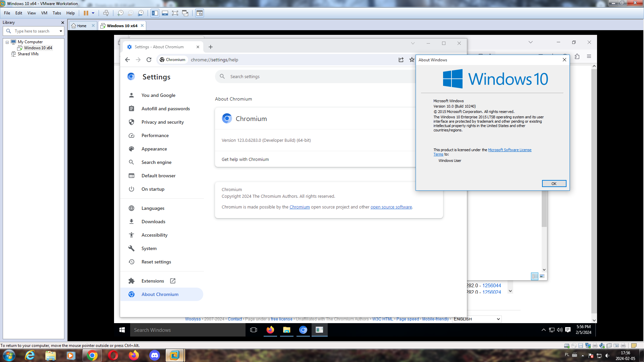This screenshot has width=644, height=362.
Task: Click the VMware snapshot manager icon
Action: (x=141, y=13)
